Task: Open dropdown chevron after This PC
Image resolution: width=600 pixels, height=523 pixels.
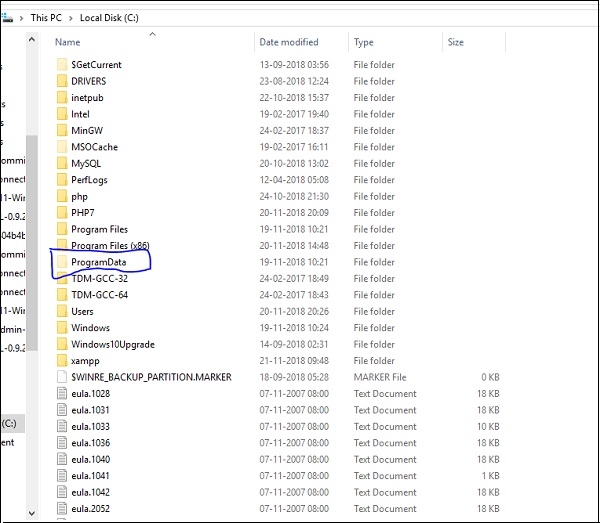Action: point(71,18)
